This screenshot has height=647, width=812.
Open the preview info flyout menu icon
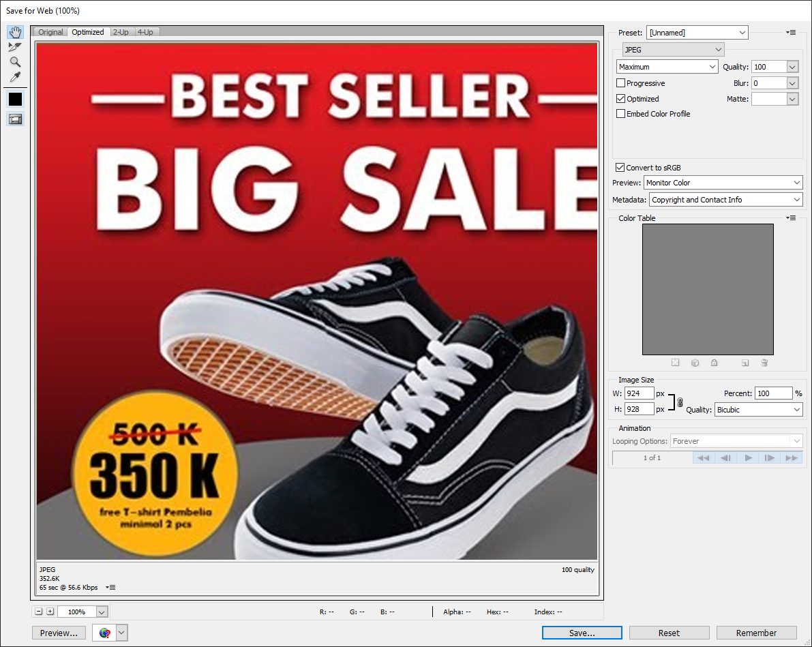click(110, 588)
